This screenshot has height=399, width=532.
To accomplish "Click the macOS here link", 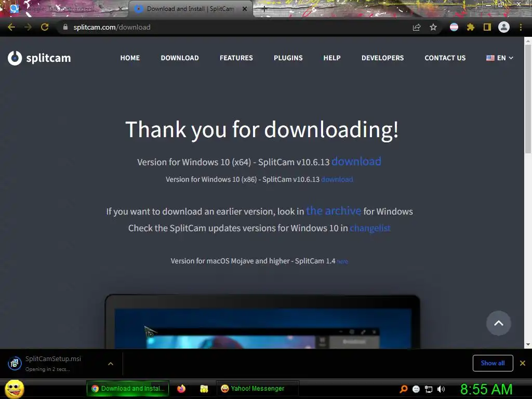I will [x=342, y=262].
